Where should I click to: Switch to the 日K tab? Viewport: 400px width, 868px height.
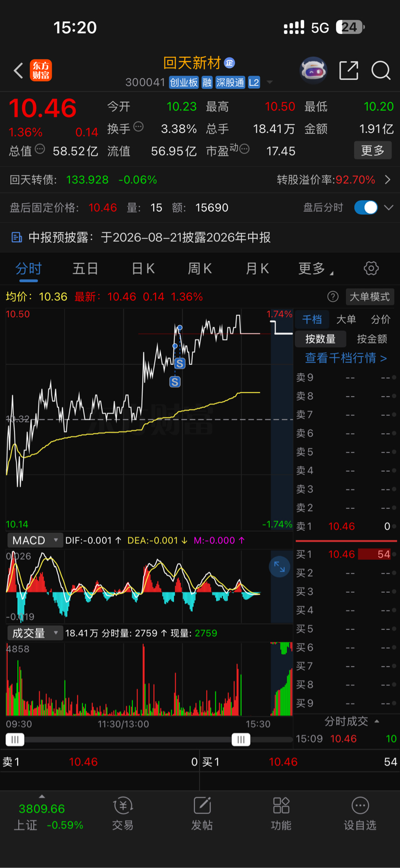(143, 268)
